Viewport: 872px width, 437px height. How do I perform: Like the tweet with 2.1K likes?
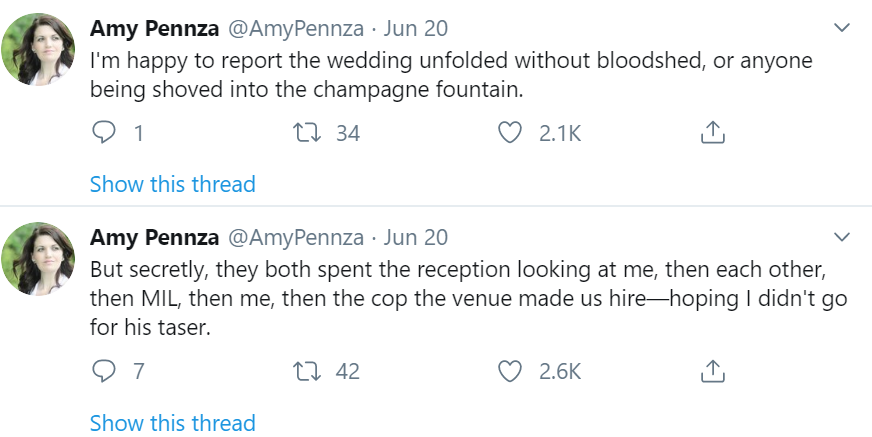pyautogui.click(x=511, y=133)
